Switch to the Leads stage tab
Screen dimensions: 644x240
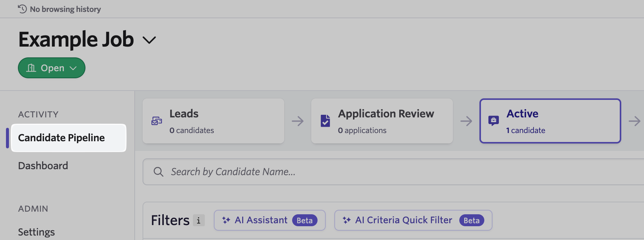[x=213, y=121]
